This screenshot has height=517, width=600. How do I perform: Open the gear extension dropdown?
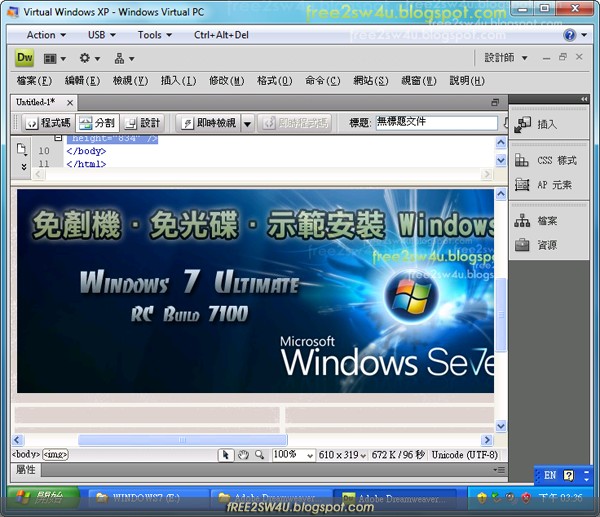[90, 59]
